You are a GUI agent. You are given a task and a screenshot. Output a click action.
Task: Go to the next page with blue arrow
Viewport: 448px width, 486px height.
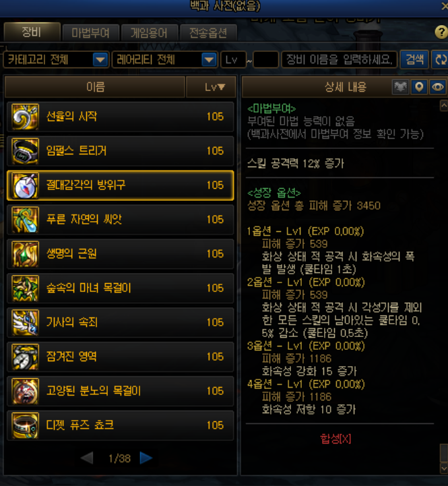pos(146,458)
